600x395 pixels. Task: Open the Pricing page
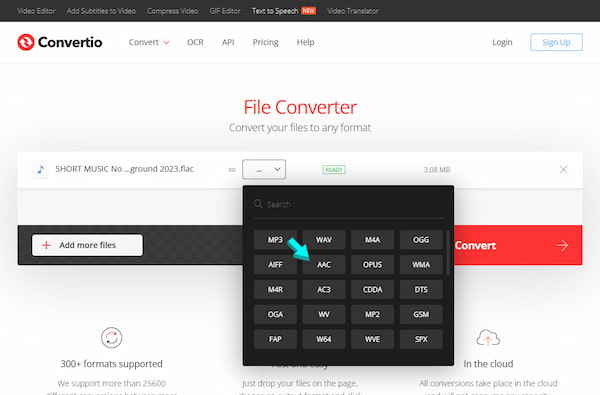pos(265,42)
